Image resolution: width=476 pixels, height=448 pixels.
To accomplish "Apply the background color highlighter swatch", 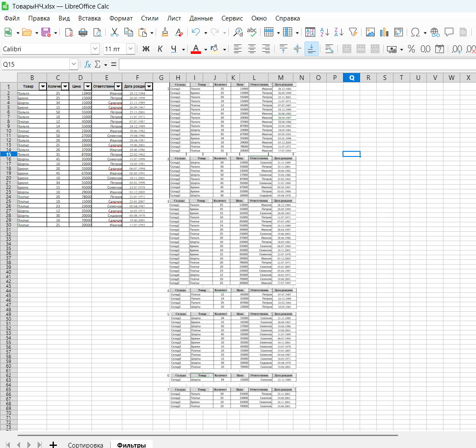I will pos(215,49).
